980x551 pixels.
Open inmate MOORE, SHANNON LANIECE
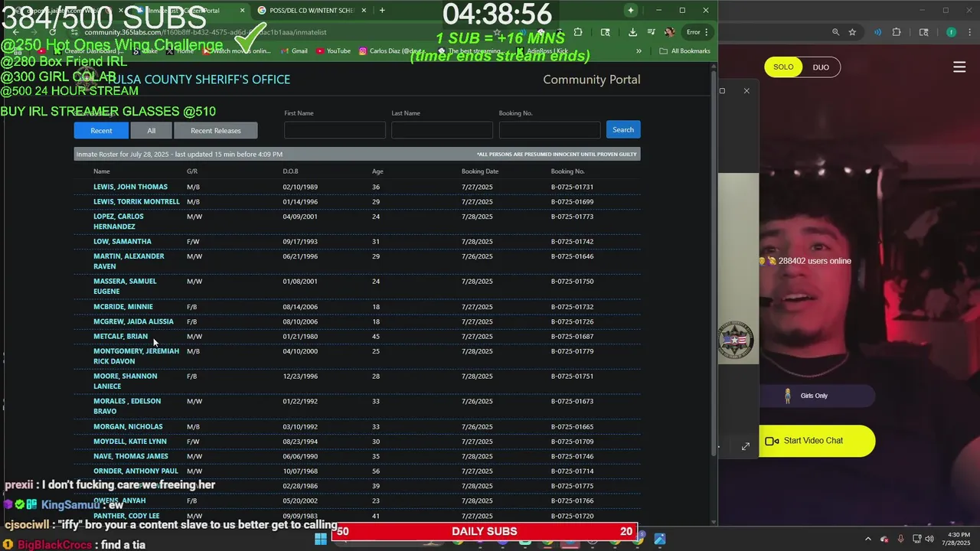point(125,381)
